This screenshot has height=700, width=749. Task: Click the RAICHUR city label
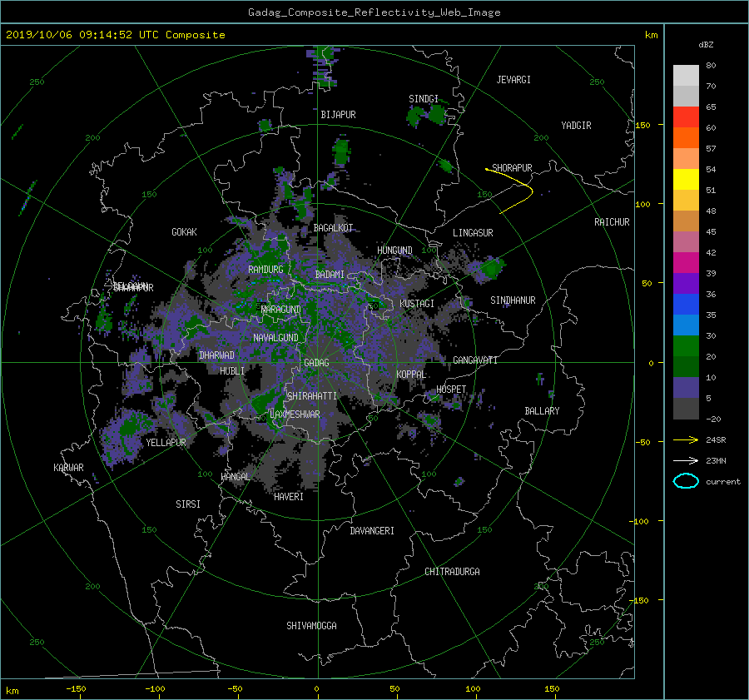[612, 222]
